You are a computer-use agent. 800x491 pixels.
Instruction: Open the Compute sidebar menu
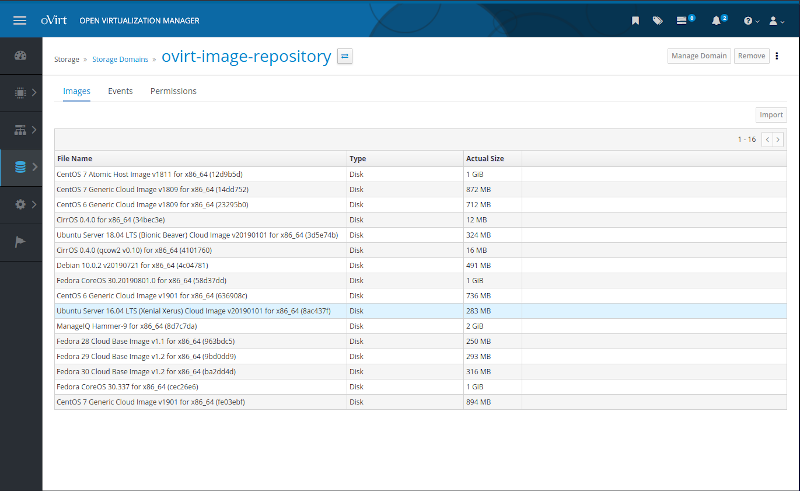(20, 92)
